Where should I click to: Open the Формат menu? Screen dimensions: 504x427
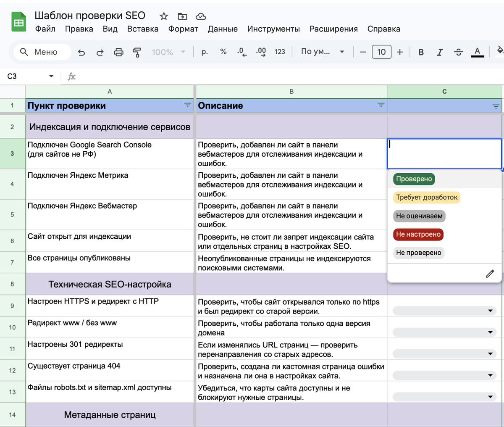183,29
